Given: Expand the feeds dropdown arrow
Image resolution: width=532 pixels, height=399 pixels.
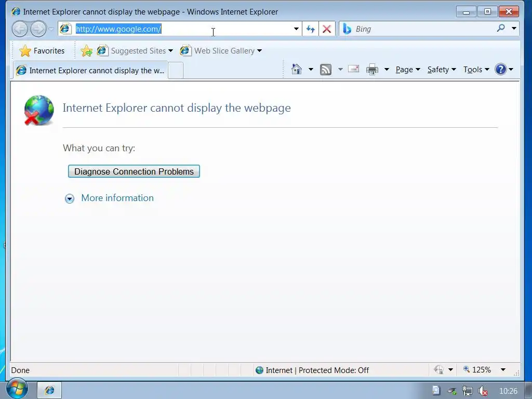Looking at the screenshot, I should [340, 70].
